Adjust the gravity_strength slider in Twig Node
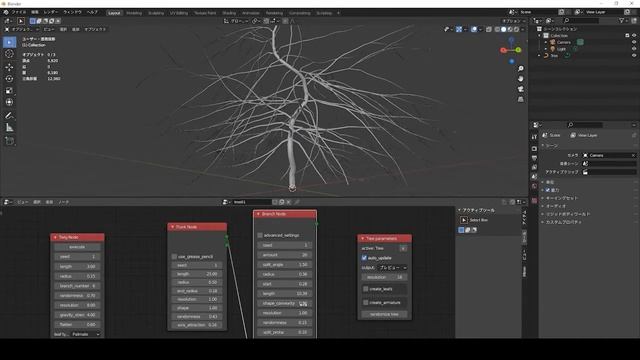Viewport: 640px width, 360px height. pos(77,315)
